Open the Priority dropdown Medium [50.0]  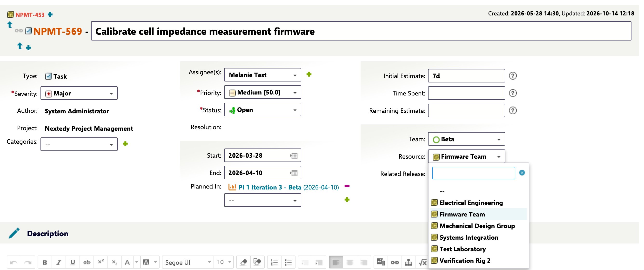[x=262, y=92]
